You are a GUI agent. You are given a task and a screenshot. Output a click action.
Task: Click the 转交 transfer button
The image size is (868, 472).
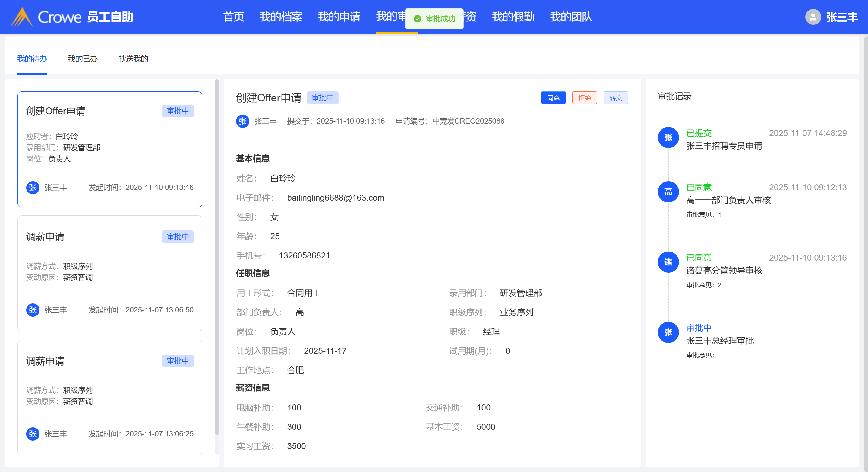pos(615,98)
